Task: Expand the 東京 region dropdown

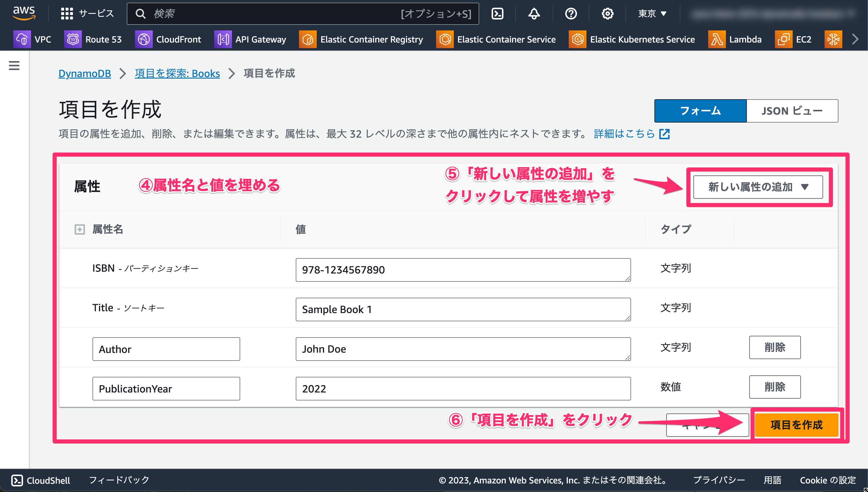Action: tap(652, 14)
